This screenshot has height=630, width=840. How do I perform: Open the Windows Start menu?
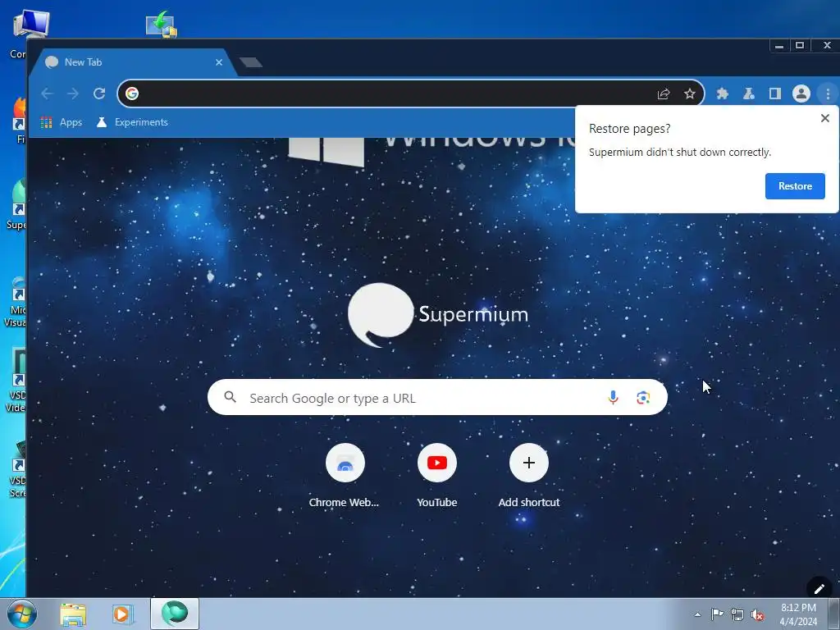22,614
